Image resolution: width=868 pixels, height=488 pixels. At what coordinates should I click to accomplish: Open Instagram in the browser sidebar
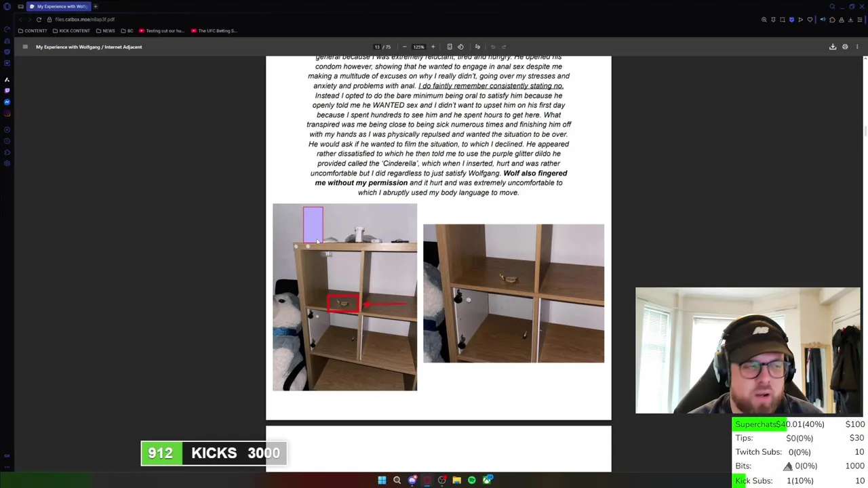7,113
